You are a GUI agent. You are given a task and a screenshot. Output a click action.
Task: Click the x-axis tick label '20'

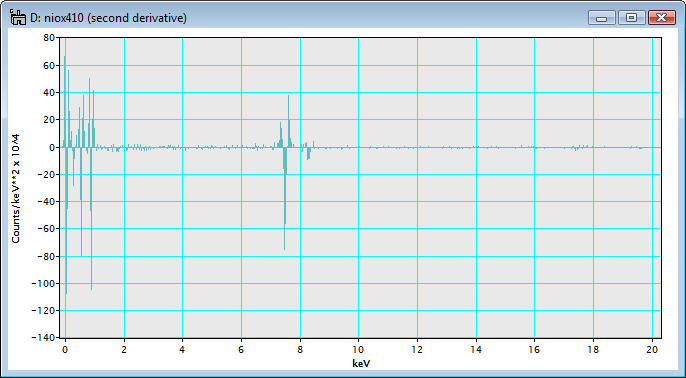[x=652, y=349]
